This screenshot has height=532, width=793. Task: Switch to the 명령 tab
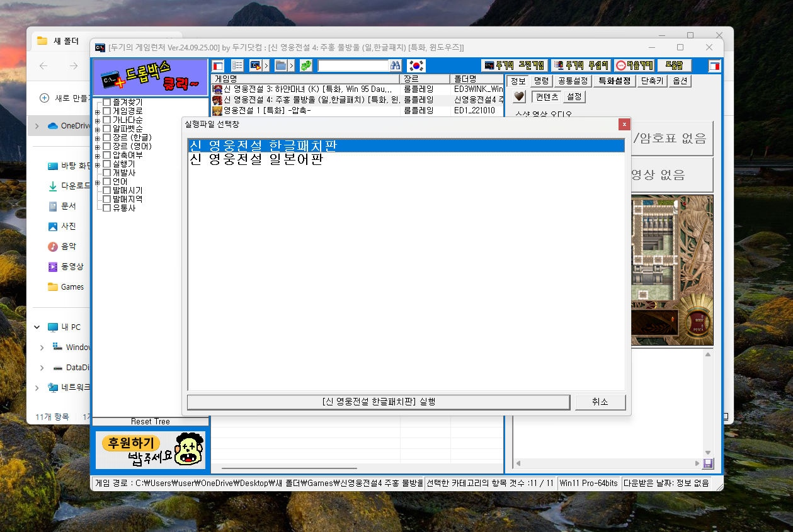(541, 81)
